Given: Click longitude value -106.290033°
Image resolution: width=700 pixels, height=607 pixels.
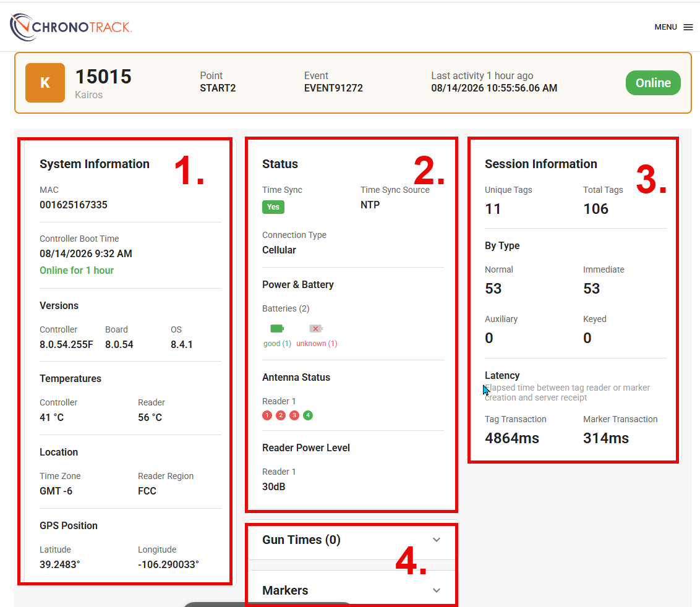Looking at the screenshot, I should click(168, 564).
